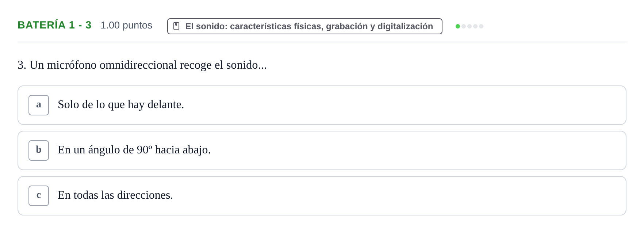Click the 'BATERÍA 1 - 3' heading
This screenshot has width=644, height=233.
coord(54,25)
